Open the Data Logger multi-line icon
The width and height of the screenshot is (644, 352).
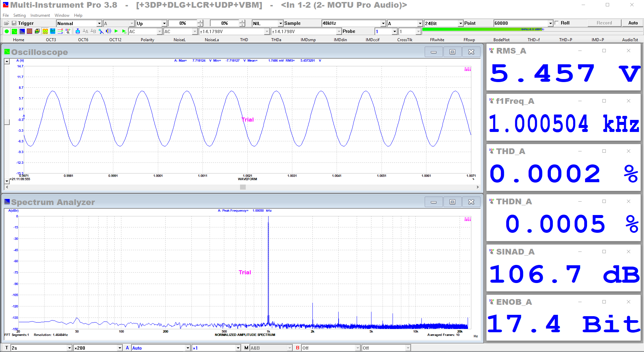(x=60, y=31)
